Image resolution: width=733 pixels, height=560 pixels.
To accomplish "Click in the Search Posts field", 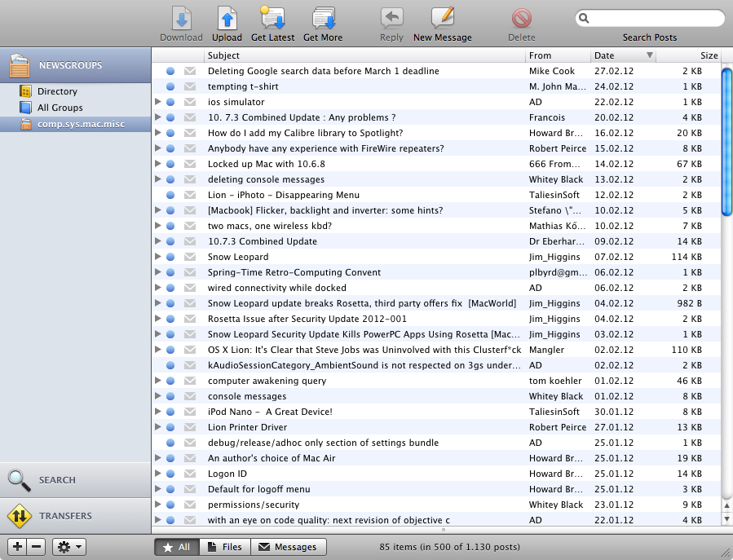I will point(655,18).
